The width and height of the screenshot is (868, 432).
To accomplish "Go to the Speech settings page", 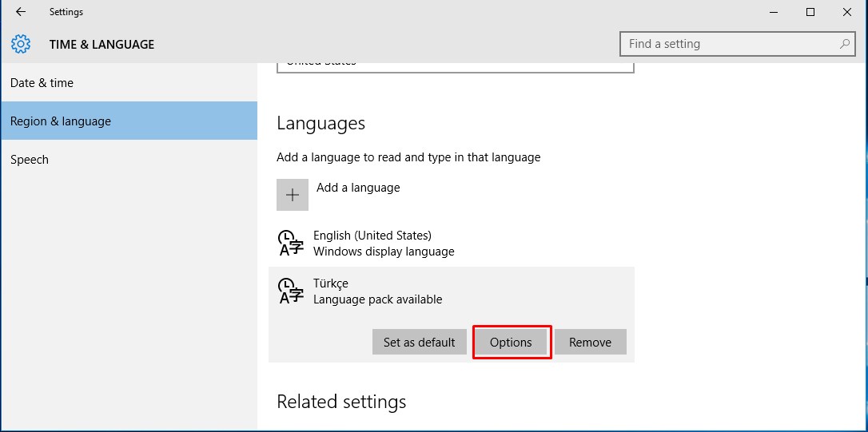I will click(x=30, y=160).
